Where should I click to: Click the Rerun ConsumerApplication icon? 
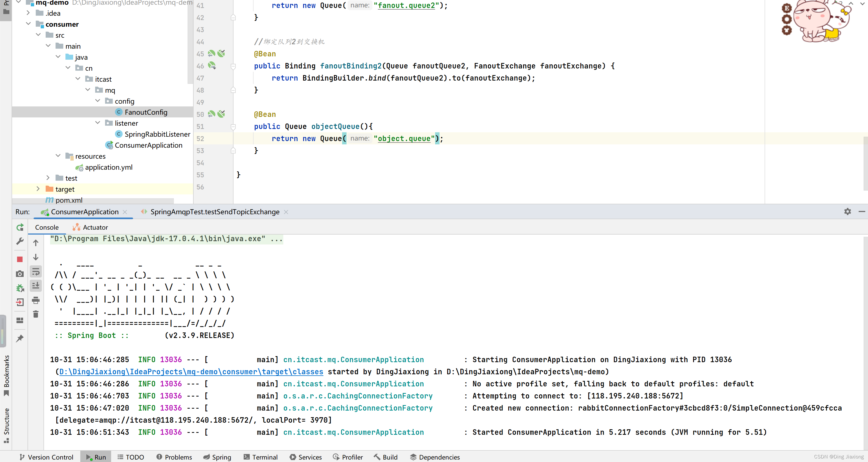(x=20, y=227)
